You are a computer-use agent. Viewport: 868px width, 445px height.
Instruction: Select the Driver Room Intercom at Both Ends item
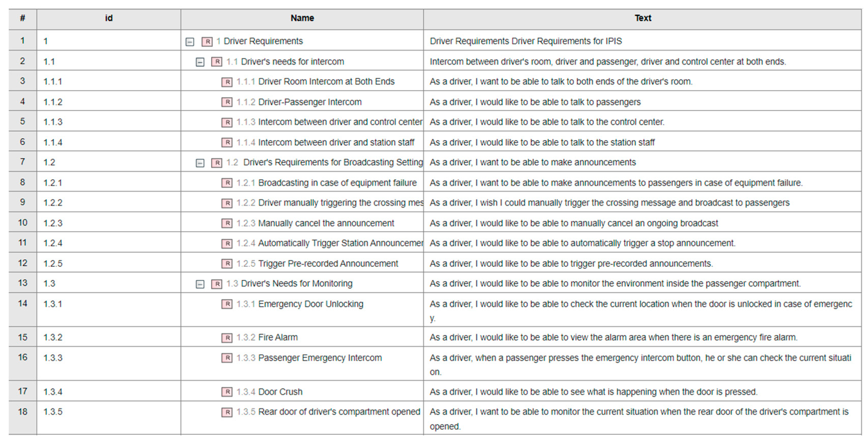326,82
